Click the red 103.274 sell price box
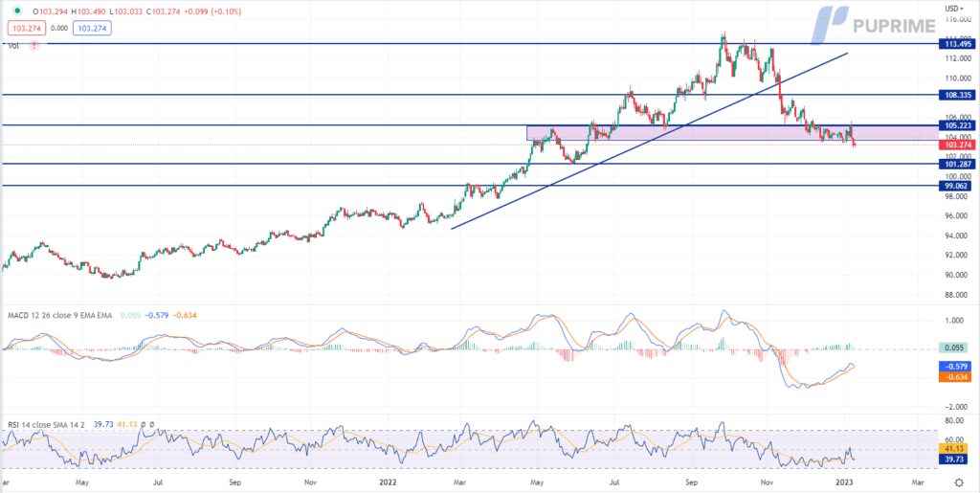 26,28
